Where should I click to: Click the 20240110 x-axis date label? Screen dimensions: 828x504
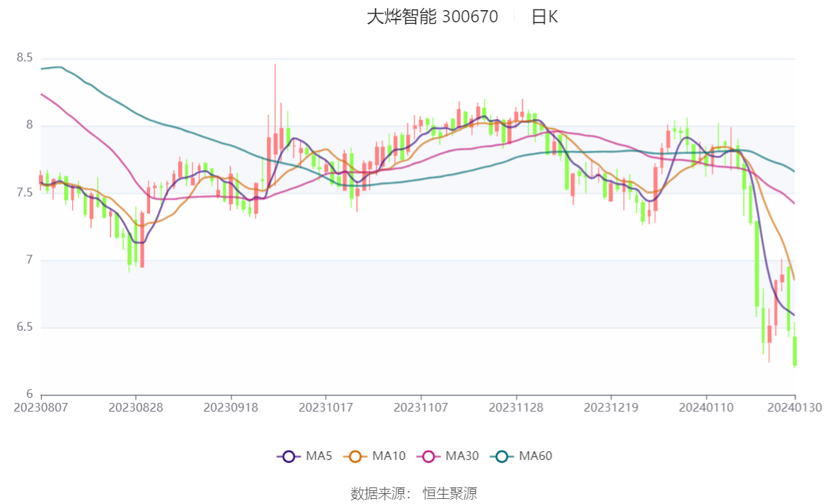706,407
